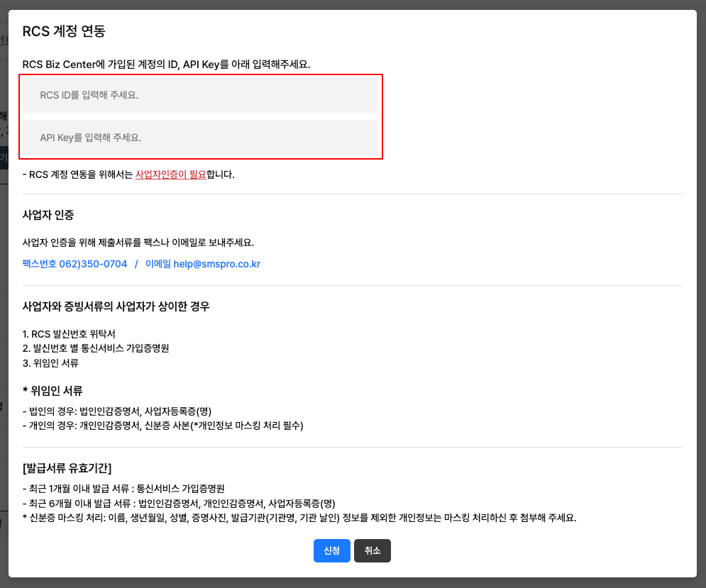Click the 법인의 경우 document line
The width and height of the screenshot is (706, 588).
pyautogui.click(x=117, y=411)
